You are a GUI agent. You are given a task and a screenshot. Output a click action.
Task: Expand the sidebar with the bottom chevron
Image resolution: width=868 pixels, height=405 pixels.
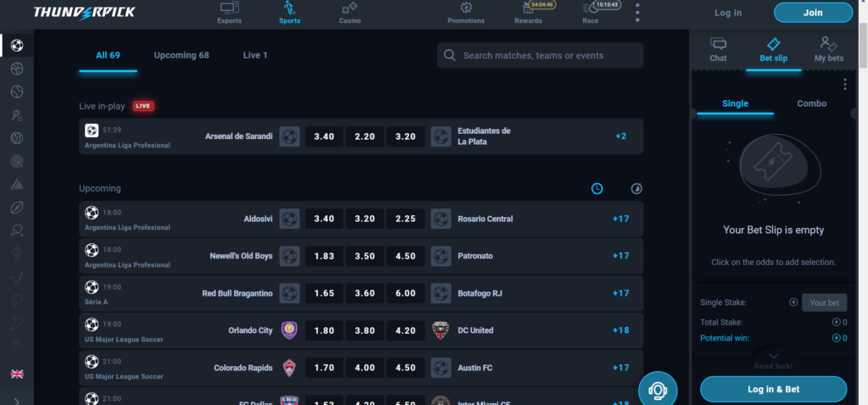click(x=17, y=401)
